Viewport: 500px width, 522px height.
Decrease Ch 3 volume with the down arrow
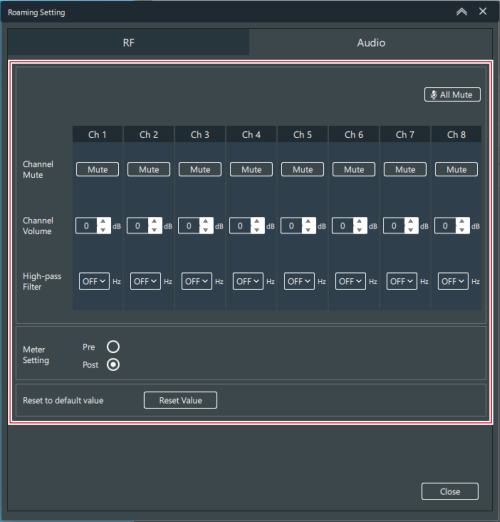(206, 230)
